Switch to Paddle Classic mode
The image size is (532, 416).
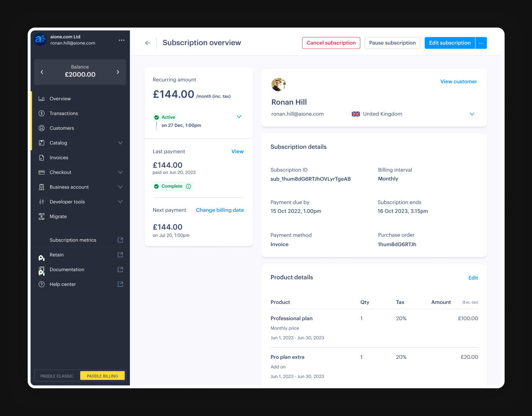(57, 376)
